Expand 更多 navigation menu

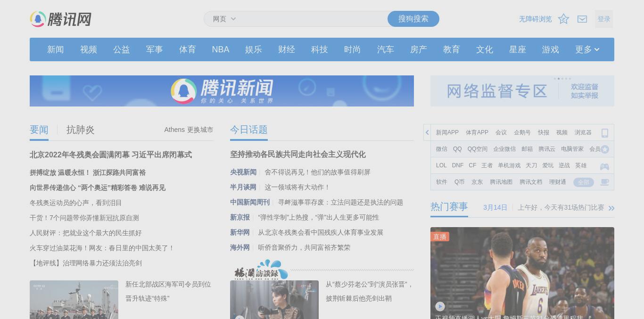[x=587, y=49]
